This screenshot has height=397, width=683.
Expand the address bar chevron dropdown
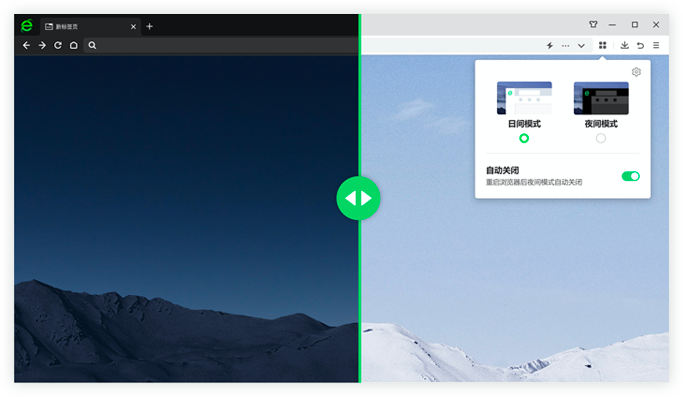tap(581, 46)
